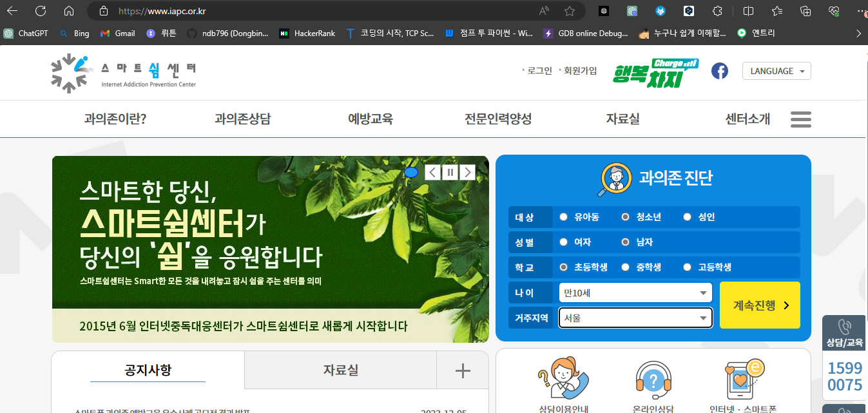Pause the banner slideshow

click(x=450, y=172)
